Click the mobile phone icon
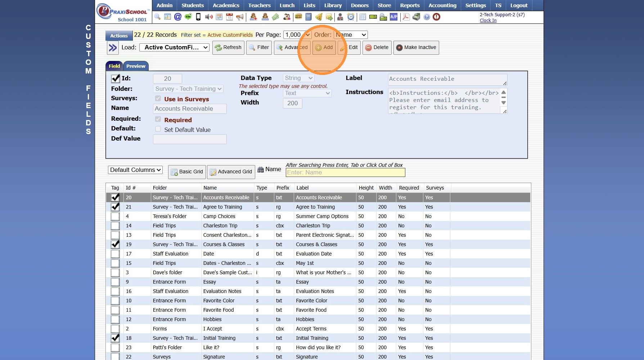This screenshot has height=360, width=644. [198, 17]
